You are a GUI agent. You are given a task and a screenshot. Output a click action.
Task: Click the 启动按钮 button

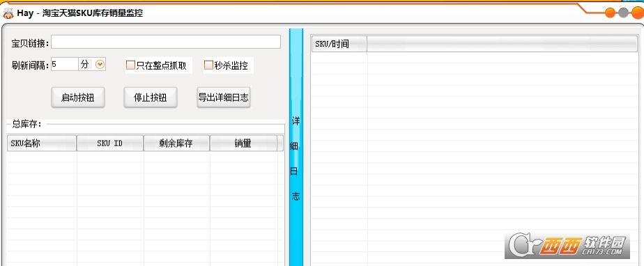(77, 97)
